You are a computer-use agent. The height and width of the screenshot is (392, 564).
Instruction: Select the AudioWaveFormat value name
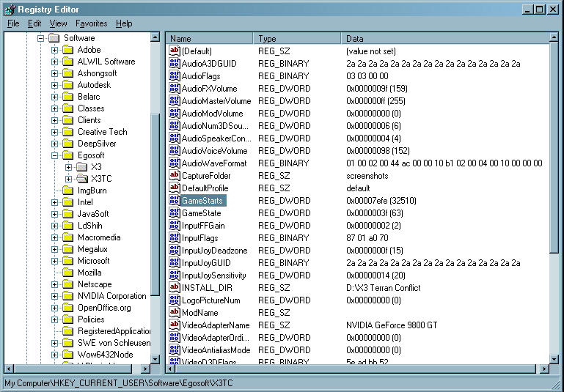click(214, 163)
